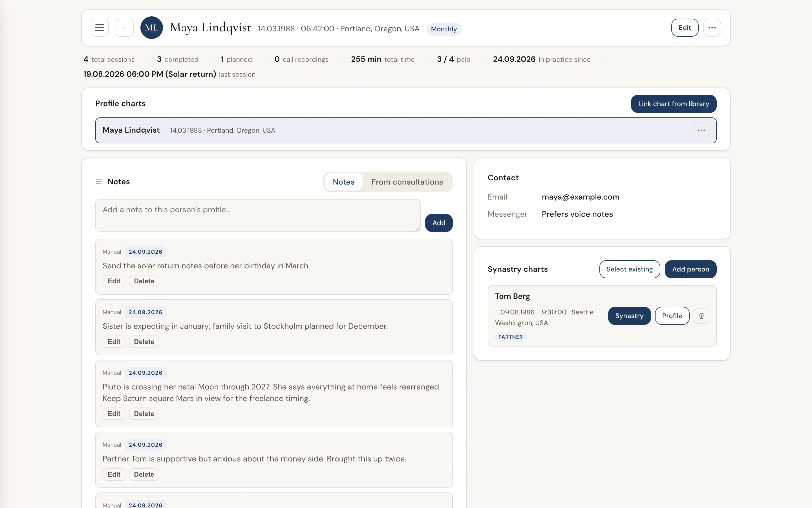
Task: Select the Maya Lindqvist profile chart row
Action: coord(406,130)
